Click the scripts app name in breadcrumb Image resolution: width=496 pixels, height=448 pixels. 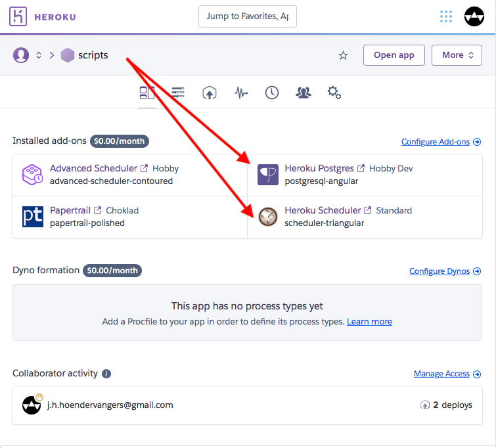tap(93, 55)
